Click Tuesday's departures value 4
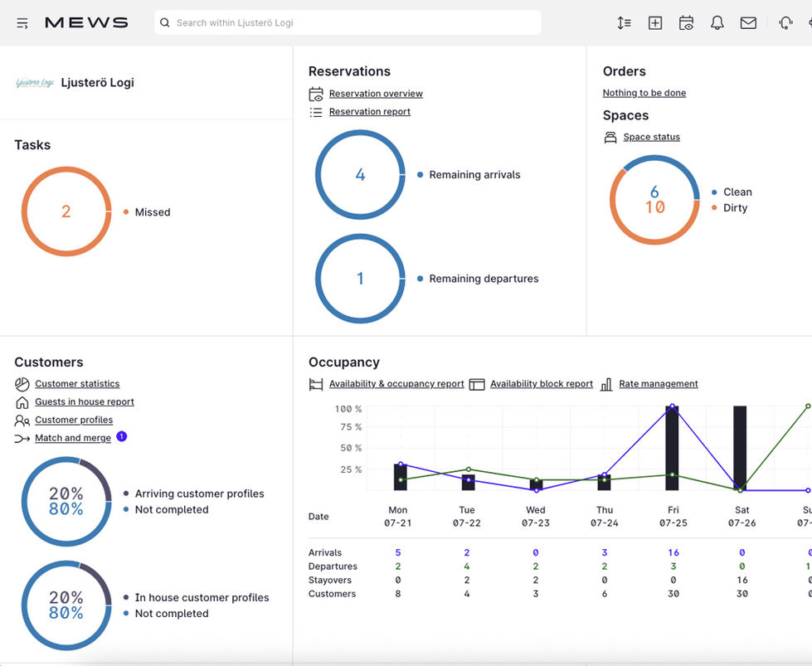The image size is (812, 666). [x=467, y=566]
